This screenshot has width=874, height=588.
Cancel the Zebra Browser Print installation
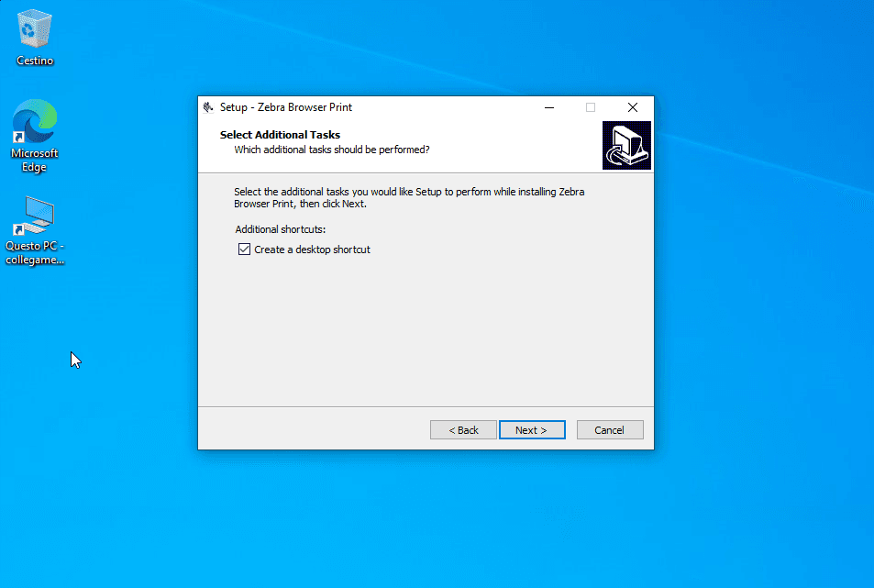coord(610,430)
